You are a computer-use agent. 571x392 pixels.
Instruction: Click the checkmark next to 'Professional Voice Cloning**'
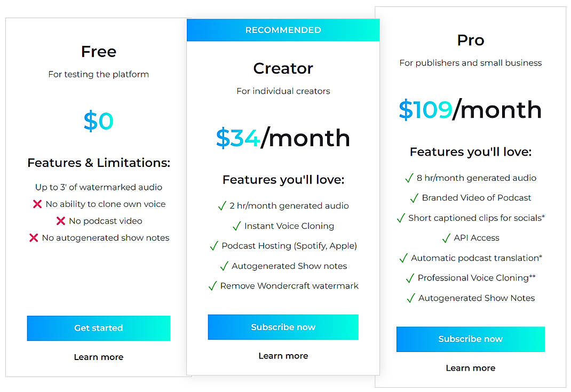(x=410, y=278)
